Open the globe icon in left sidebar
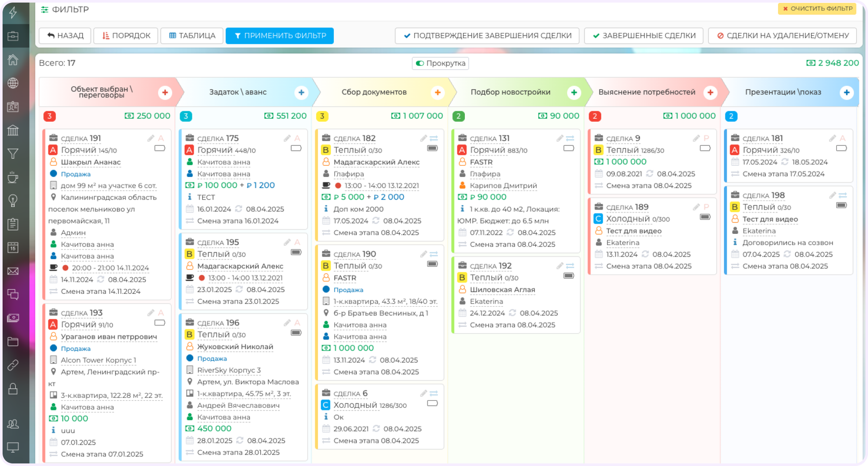The height and width of the screenshot is (466, 868). click(13, 83)
